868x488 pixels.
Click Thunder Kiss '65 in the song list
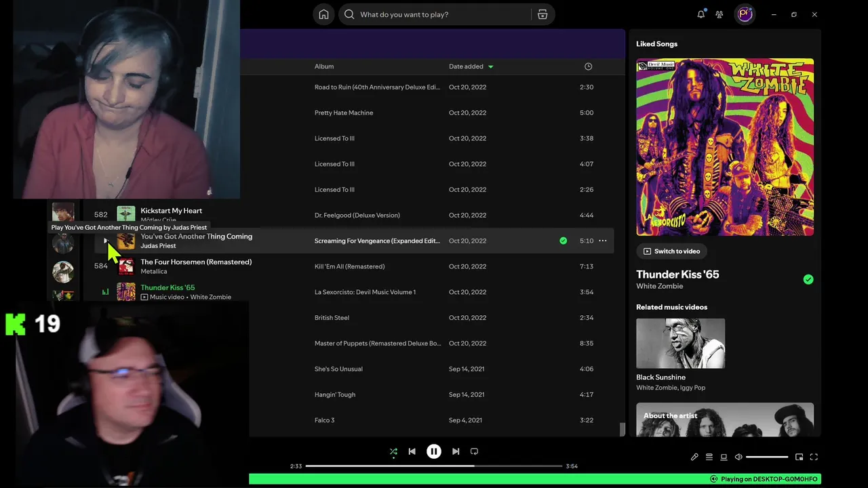tap(167, 287)
